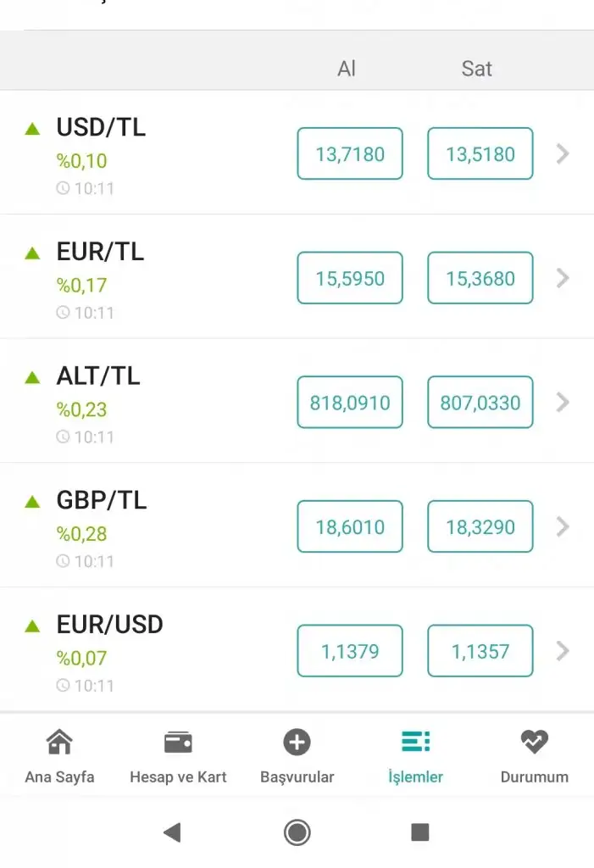Screen dimensions: 594x868
Task: Tap EUR/TL sell price 15,3680
Action: 480,278
